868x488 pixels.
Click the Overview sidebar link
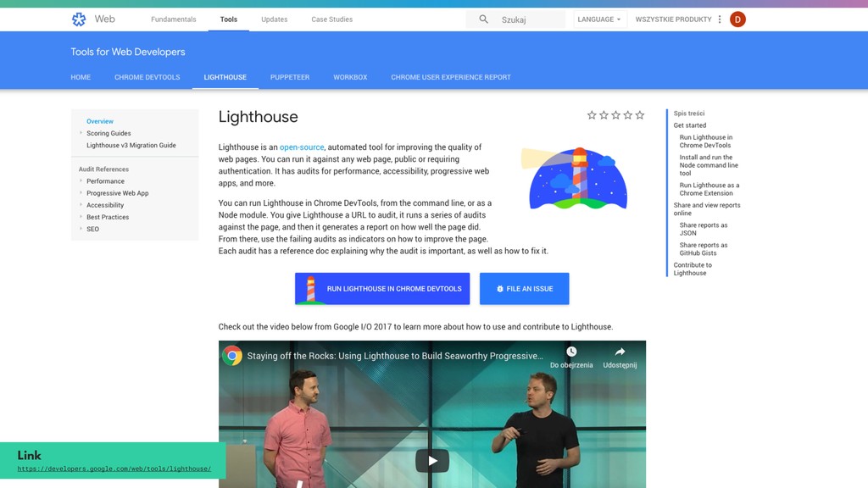[x=100, y=121]
